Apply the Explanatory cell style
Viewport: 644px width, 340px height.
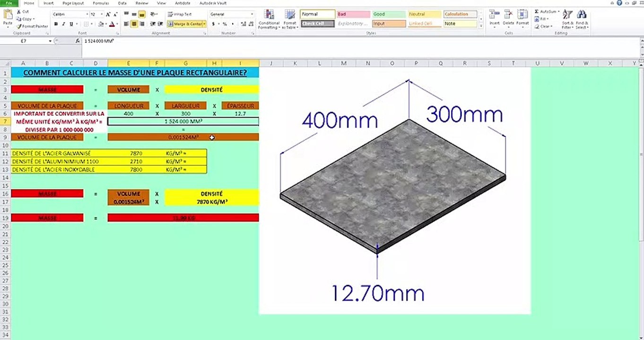click(x=353, y=23)
